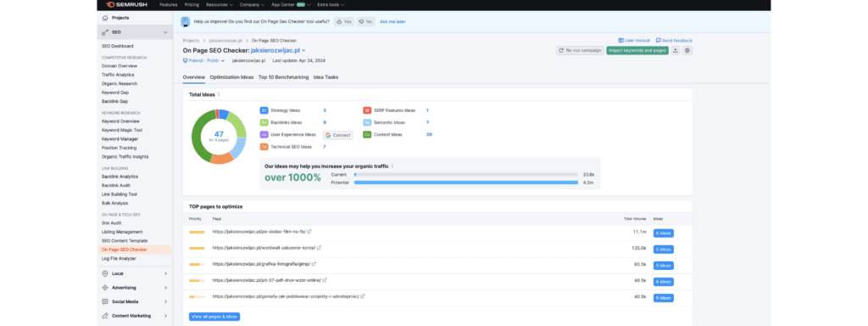Click the blue St Strategy Ideas icon
This screenshot has height=326, width=868.
click(264, 110)
